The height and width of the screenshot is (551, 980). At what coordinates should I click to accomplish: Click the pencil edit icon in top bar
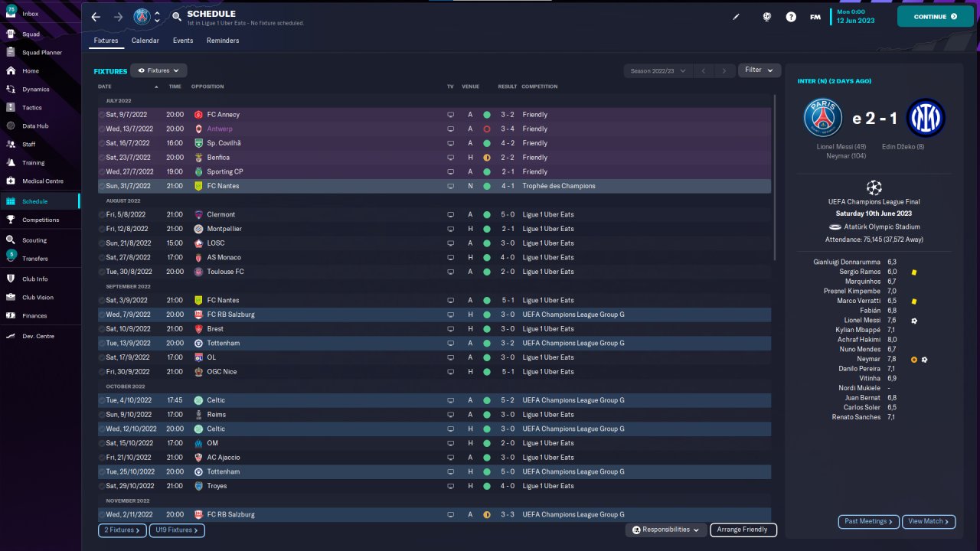[737, 17]
